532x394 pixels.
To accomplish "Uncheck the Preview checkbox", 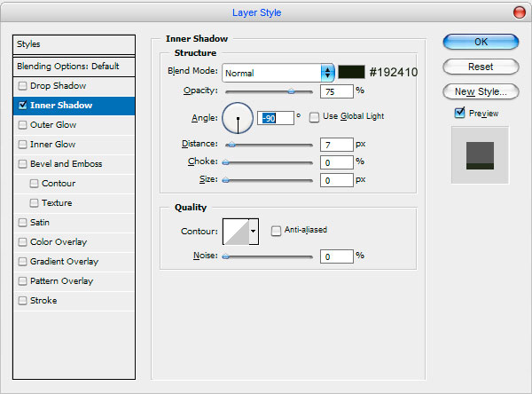I will [459, 113].
